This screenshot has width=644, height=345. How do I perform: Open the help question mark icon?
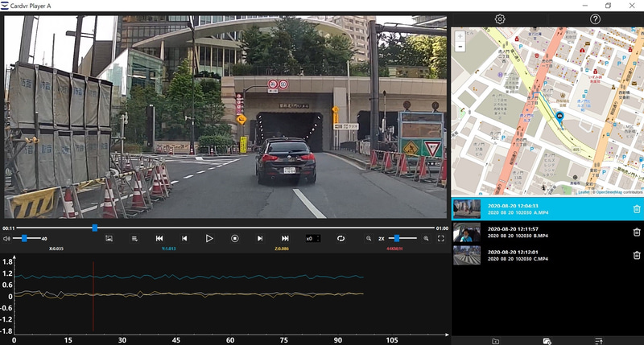(x=595, y=18)
